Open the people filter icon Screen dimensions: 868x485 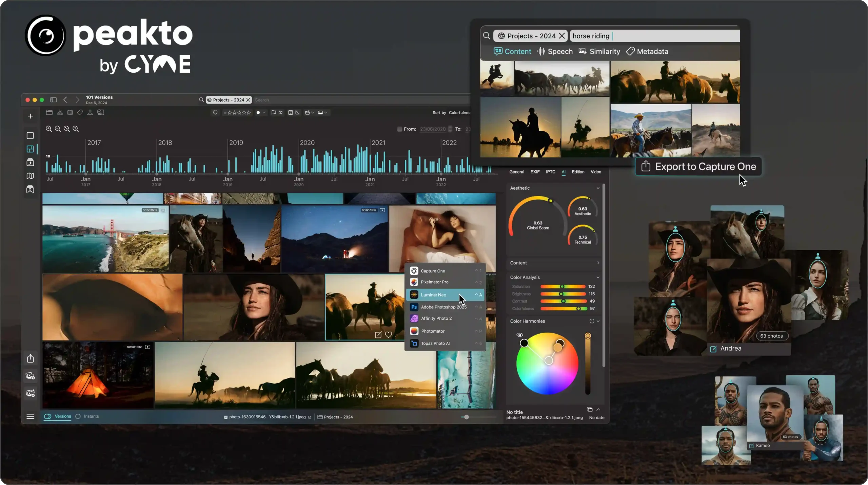90,112
